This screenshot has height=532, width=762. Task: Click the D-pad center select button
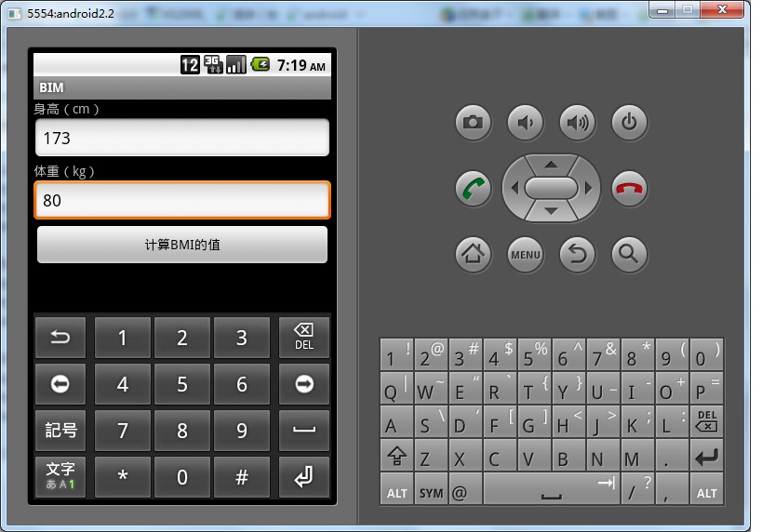(551, 188)
